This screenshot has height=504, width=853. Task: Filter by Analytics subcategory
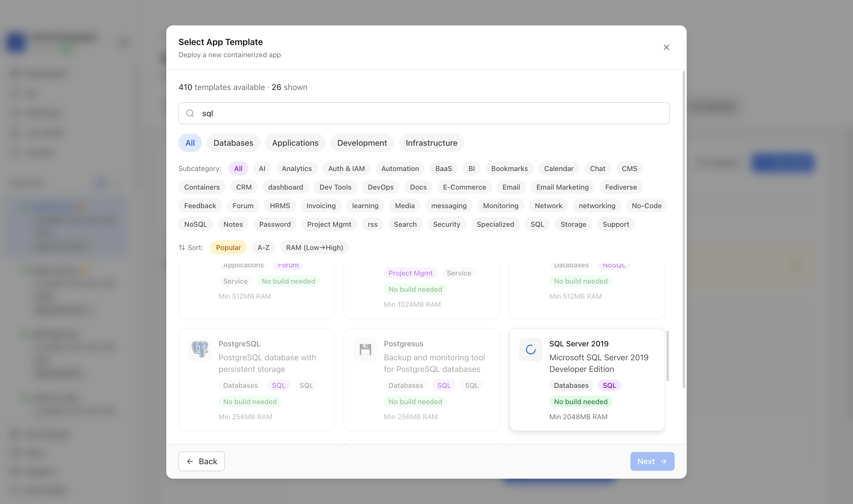point(297,168)
